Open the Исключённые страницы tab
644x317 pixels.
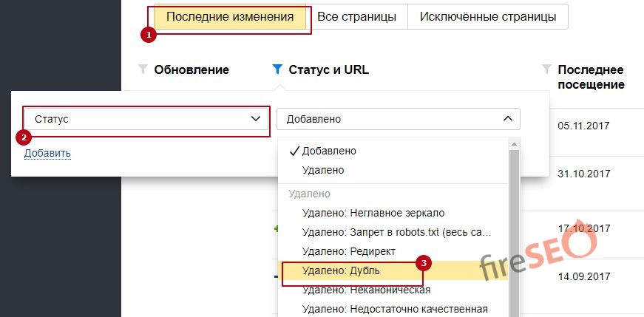click(488, 17)
